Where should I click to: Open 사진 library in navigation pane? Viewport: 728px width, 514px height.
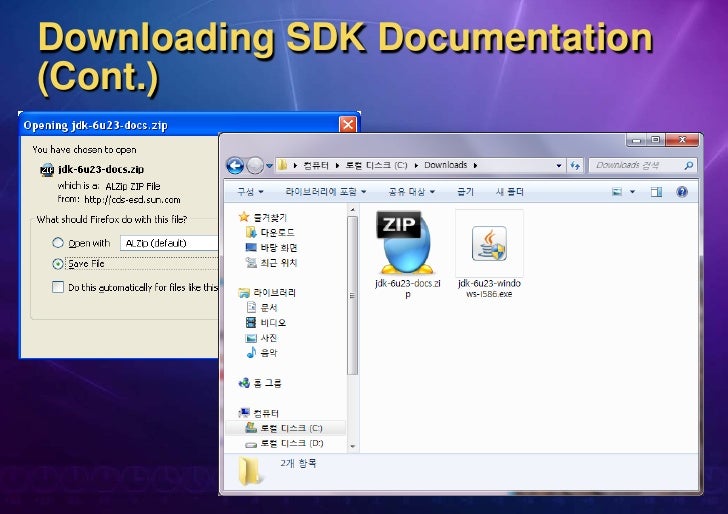point(261,338)
